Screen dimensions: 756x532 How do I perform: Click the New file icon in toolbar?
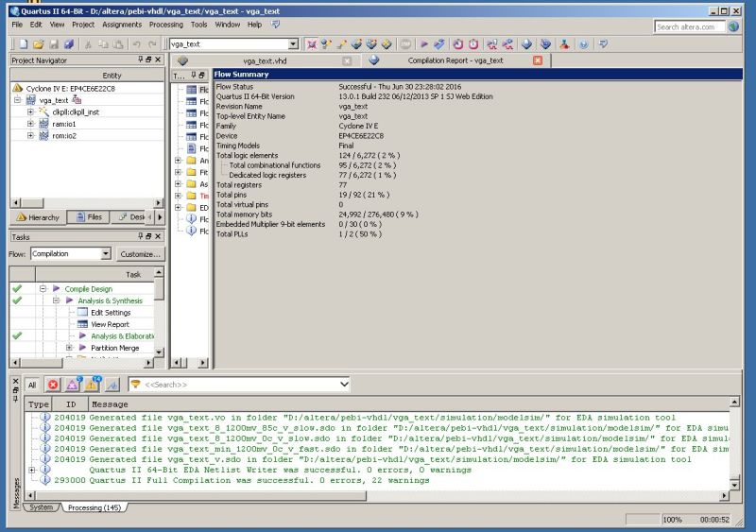click(x=23, y=44)
